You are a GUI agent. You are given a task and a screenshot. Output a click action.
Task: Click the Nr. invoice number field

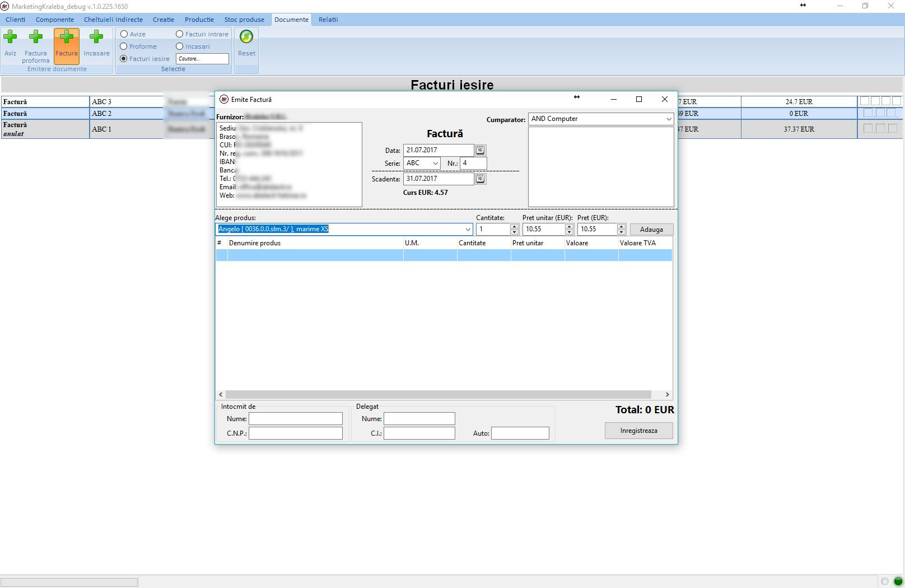click(x=473, y=164)
